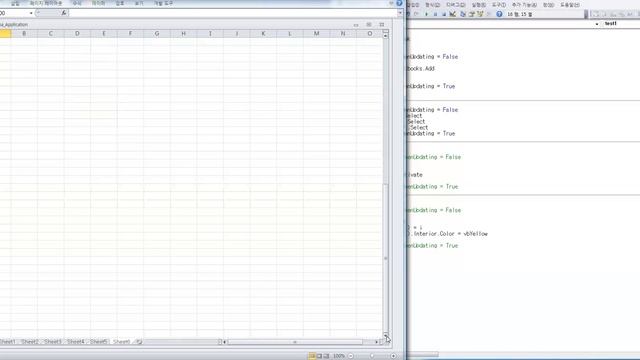Image resolution: width=640 pixels, height=360 pixels.
Task: Open the Run menu in VBA editor
Action: 479,5
